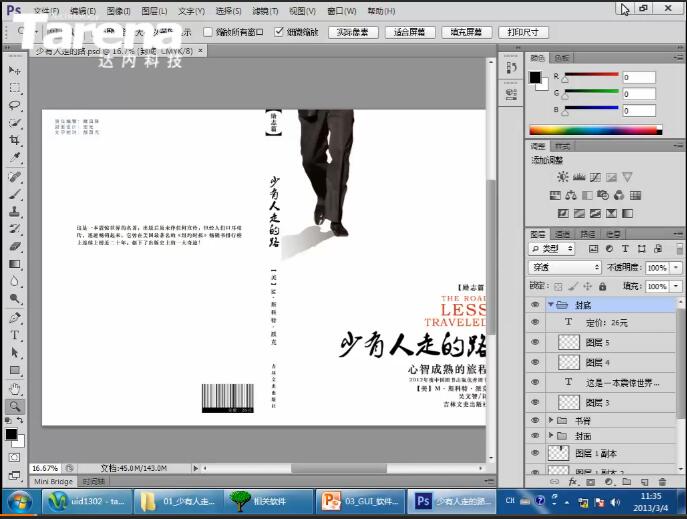Add a Curves adjustment
The image size is (687, 519).
pos(595,177)
